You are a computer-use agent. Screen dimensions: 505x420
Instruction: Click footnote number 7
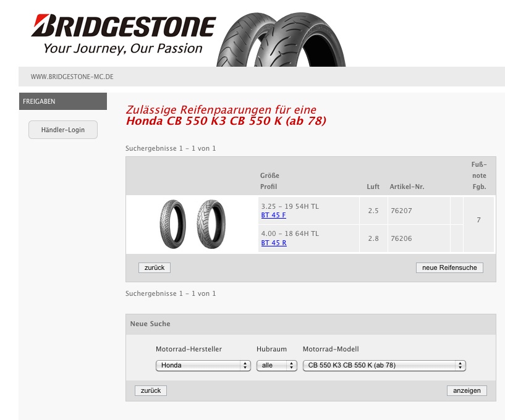pos(478,220)
